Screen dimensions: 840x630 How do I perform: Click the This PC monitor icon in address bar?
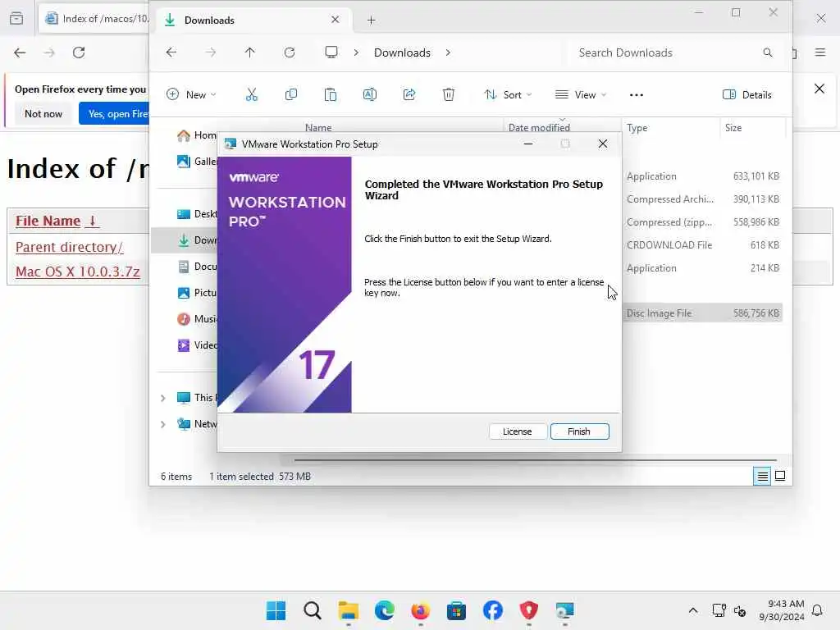click(331, 52)
